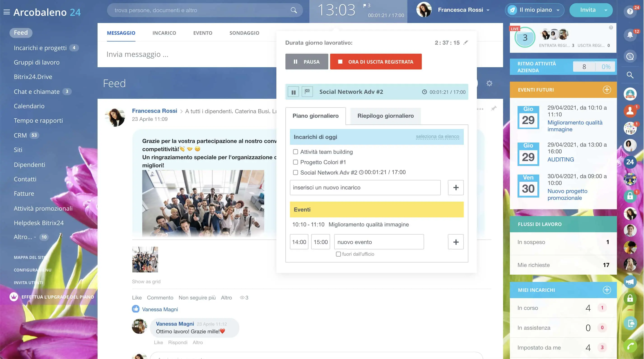Add a new task in Miei Incarichi panel
This screenshot has width=644, height=359.
point(607,290)
